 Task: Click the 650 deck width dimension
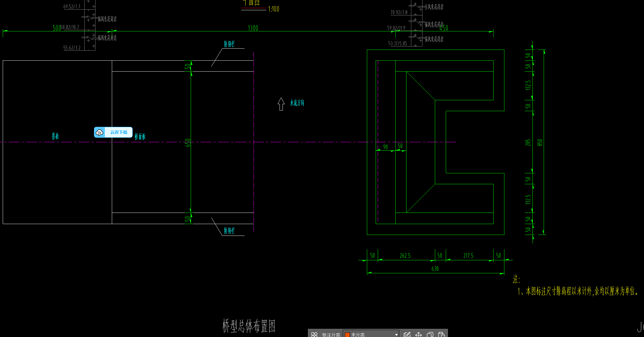tap(188, 143)
